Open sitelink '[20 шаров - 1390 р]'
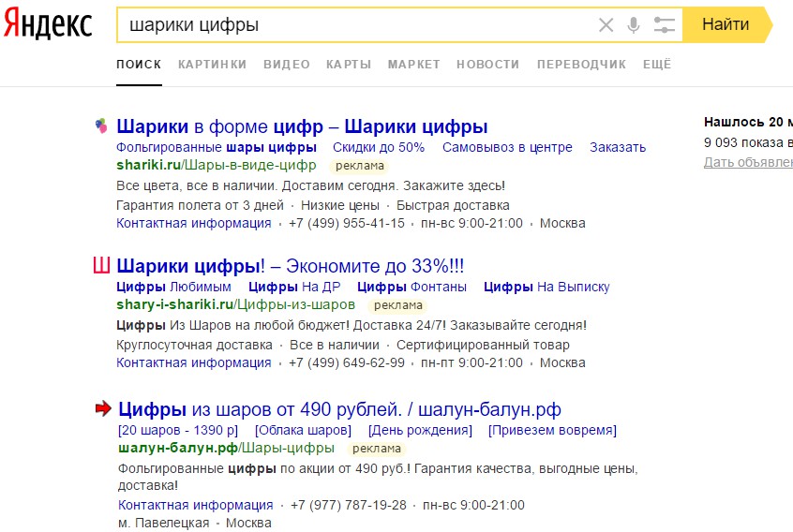 [x=178, y=431]
